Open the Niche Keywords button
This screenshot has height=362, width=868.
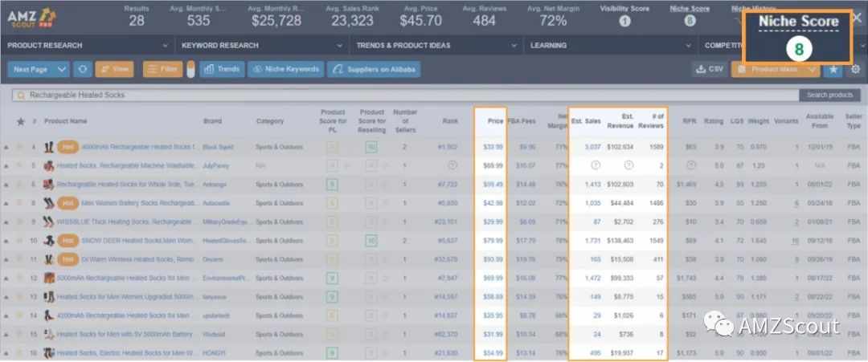tap(285, 70)
